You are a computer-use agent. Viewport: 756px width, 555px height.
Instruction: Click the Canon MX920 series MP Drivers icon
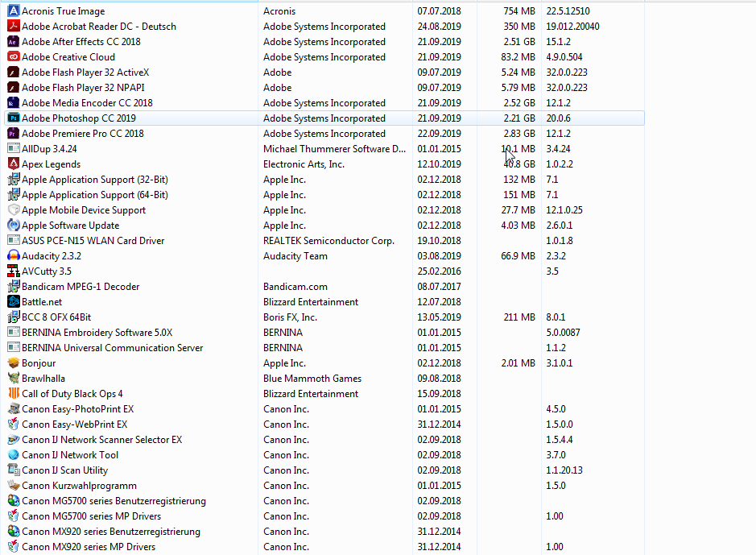[x=14, y=547]
